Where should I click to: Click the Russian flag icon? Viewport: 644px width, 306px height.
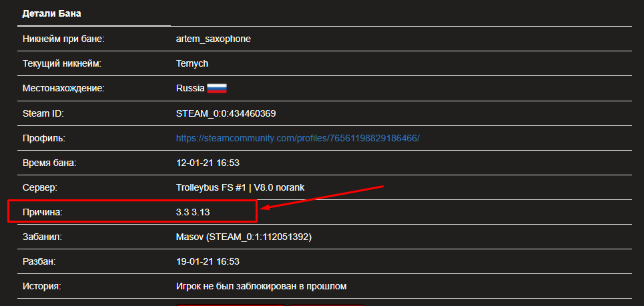click(217, 89)
